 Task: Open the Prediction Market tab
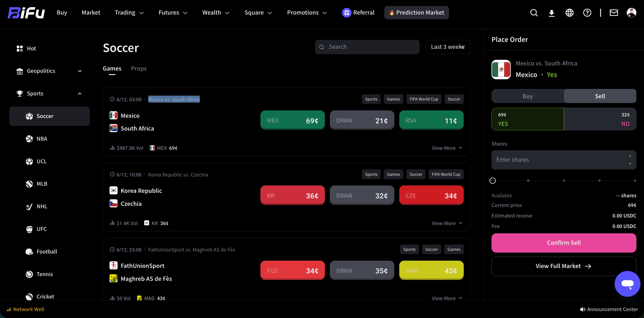click(416, 13)
